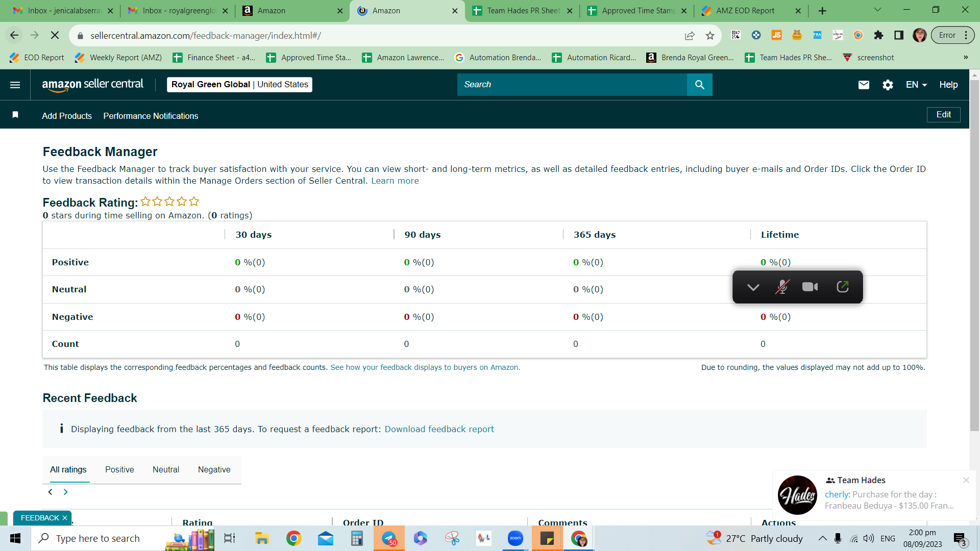Open the EOD Report bookmark
Image resolution: width=980 pixels, height=551 pixels.
pyautogui.click(x=37, y=58)
